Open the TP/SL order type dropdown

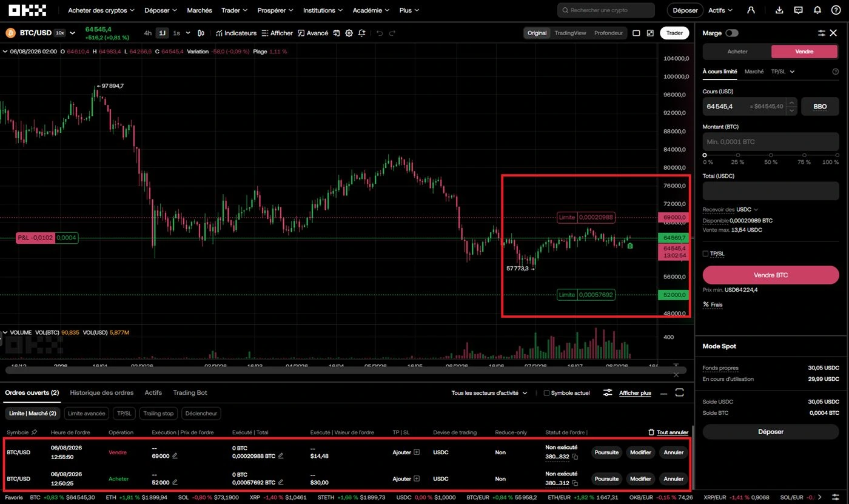click(783, 72)
